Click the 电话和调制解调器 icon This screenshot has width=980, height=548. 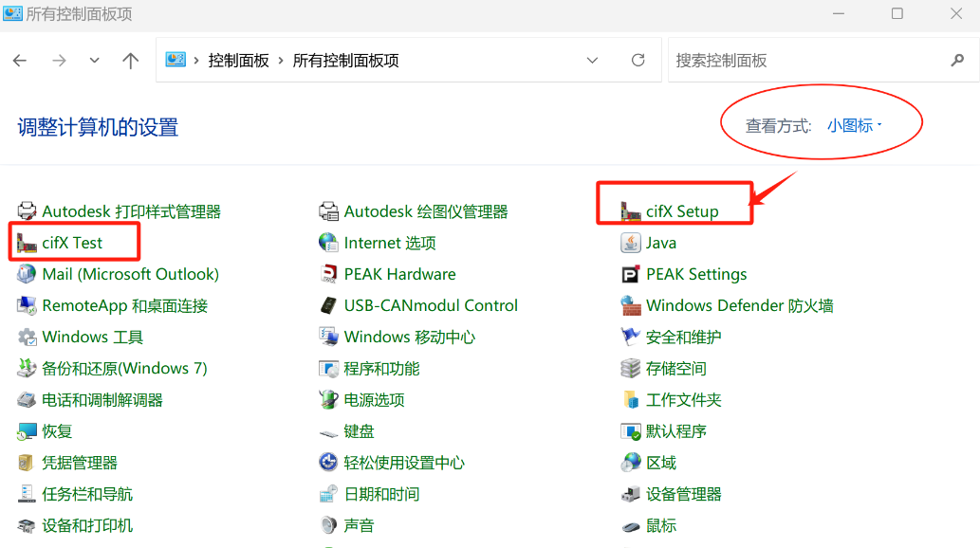[x=27, y=400]
